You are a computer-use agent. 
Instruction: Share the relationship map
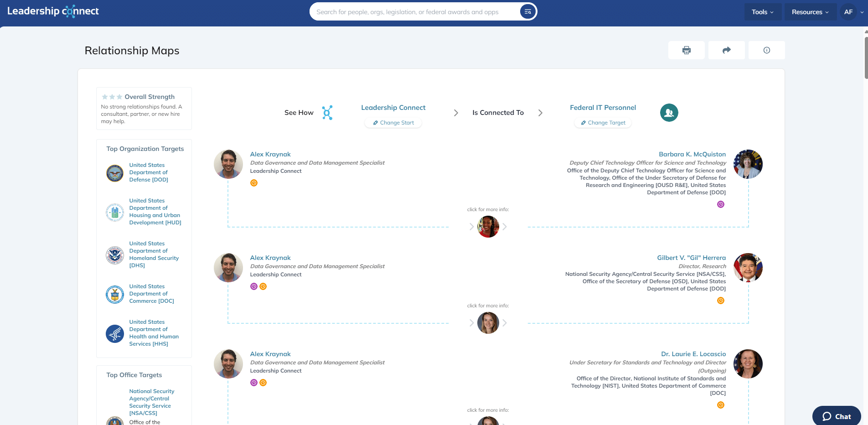click(727, 50)
